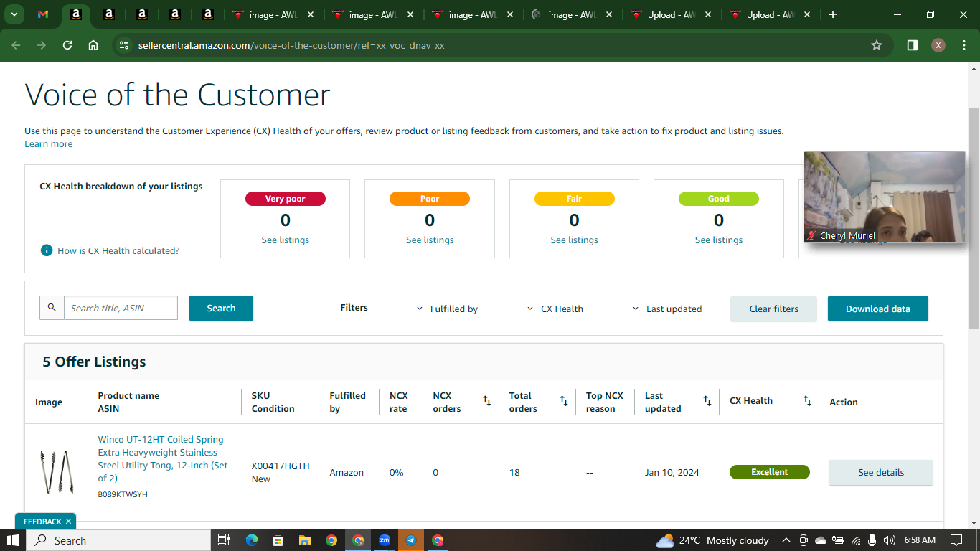See listings under Fair
The width and height of the screenshot is (980, 551).
pos(574,240)
